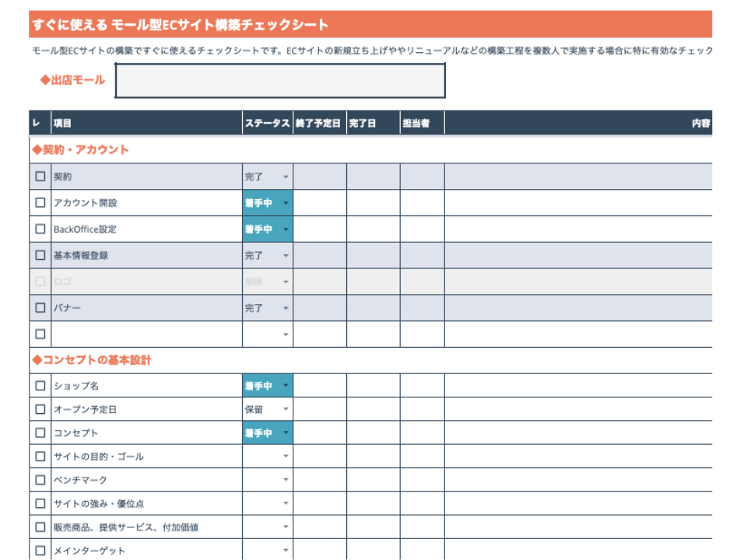Expand status dropdown for バナー row
The image size is (747, 560).
pyautogui.click(x=286, y=308)
